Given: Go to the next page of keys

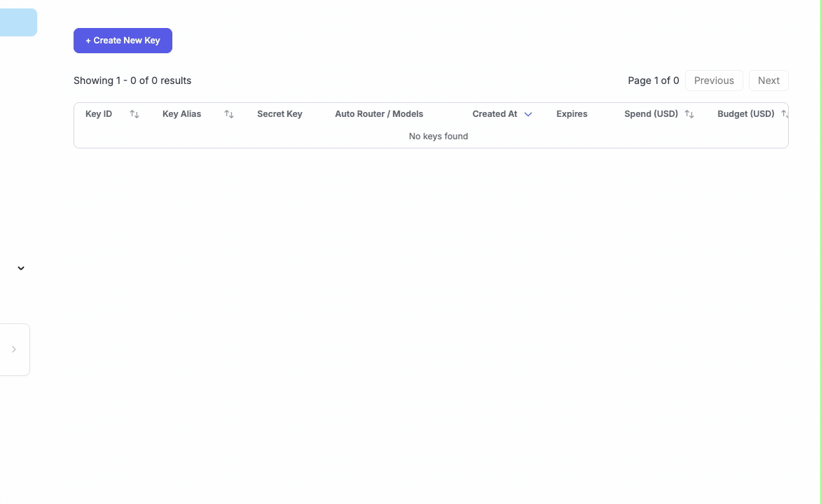Looking at the screenshot, I should [769, 80].
